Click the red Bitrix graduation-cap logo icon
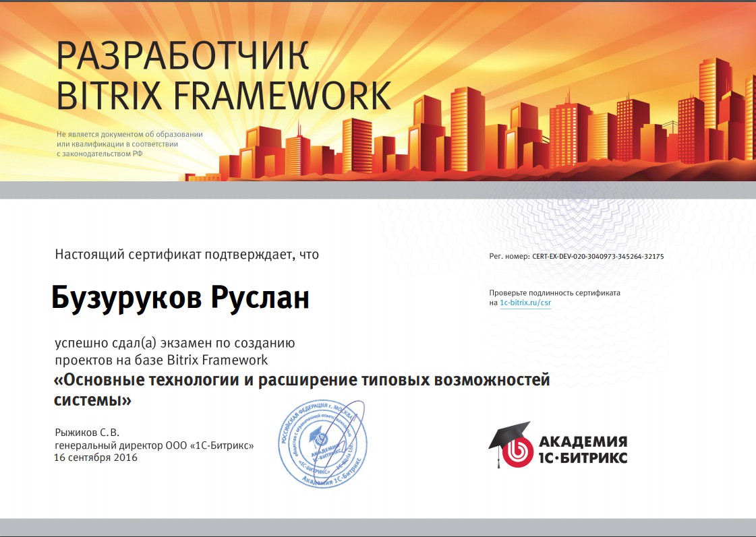756x537 pixels. tap(511, 445)
